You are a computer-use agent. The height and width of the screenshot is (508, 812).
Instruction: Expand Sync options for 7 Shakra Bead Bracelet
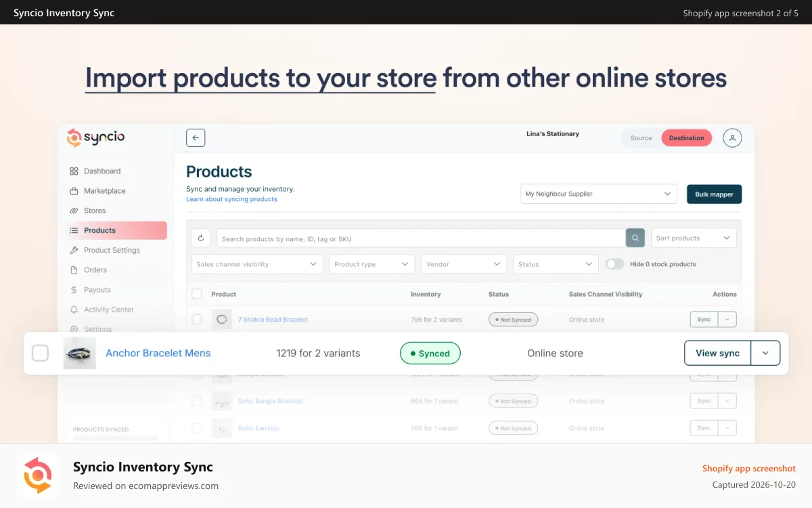point(727,320)
